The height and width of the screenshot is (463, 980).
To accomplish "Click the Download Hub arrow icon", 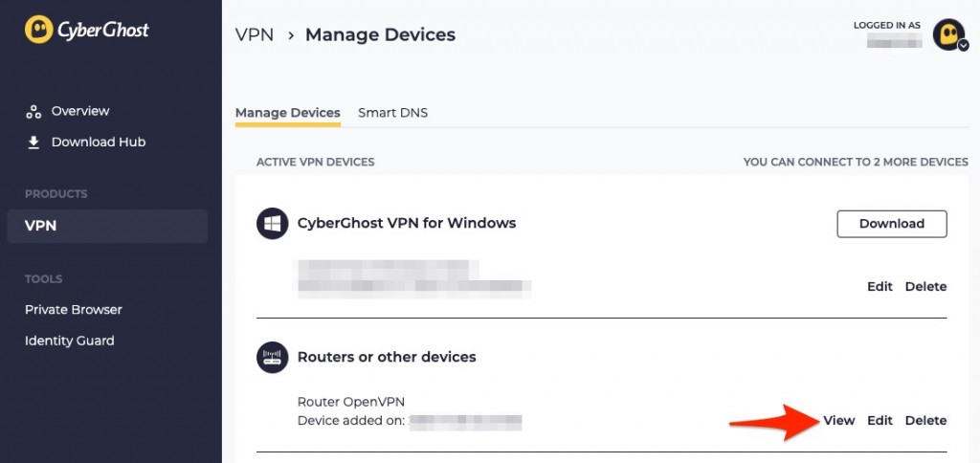I will click(33, 143).
